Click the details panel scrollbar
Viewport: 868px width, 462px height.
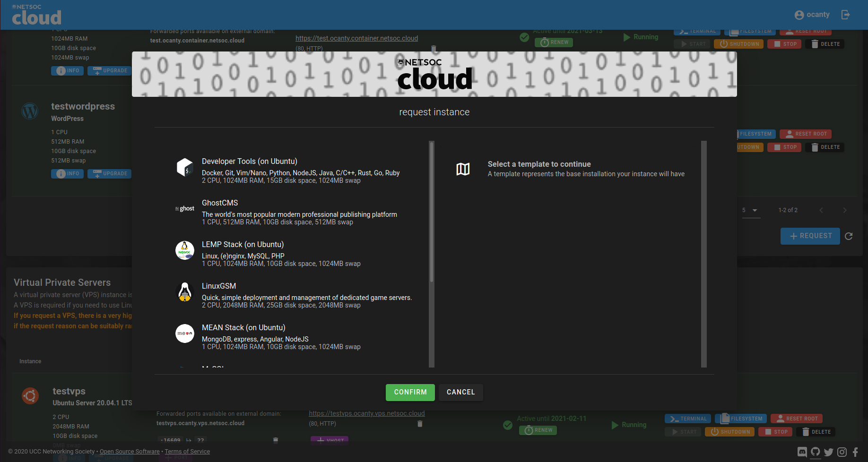pyautogui.click(x=704, y=254)
